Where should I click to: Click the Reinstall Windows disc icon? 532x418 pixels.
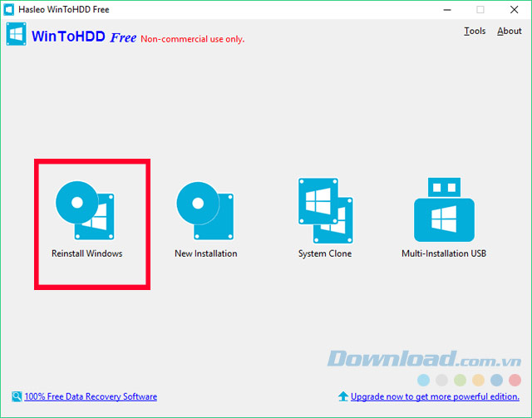click(x=85, y=210)
